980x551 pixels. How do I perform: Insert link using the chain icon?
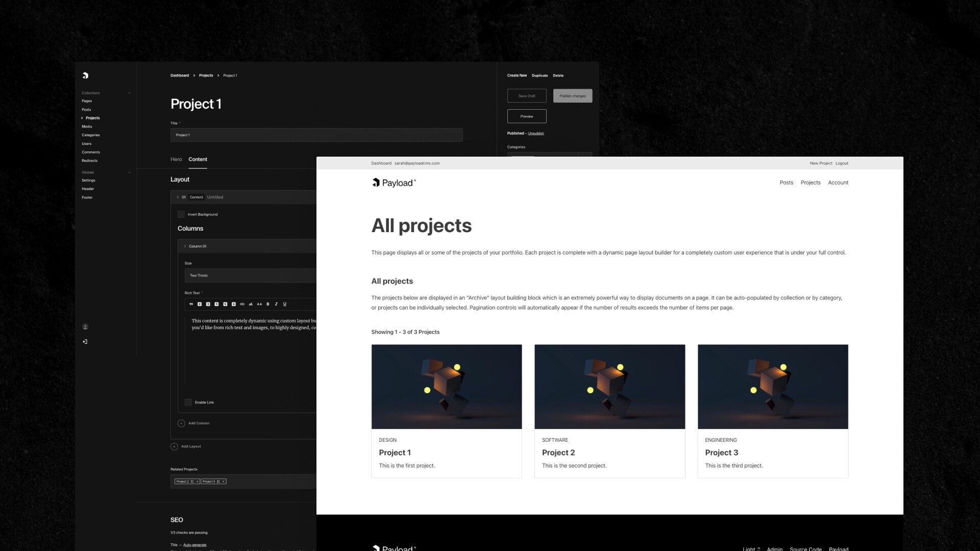[242, 304]
